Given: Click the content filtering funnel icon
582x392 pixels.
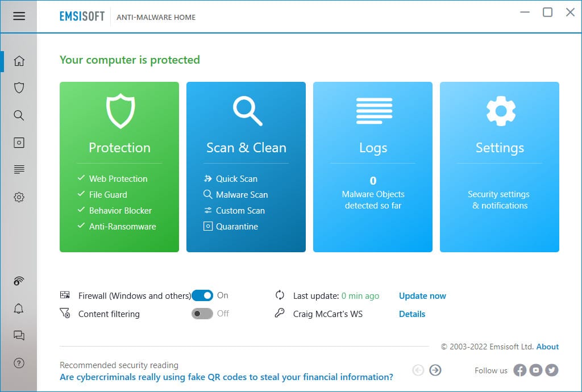Looking at the screenshot, I should pos(65,314).
